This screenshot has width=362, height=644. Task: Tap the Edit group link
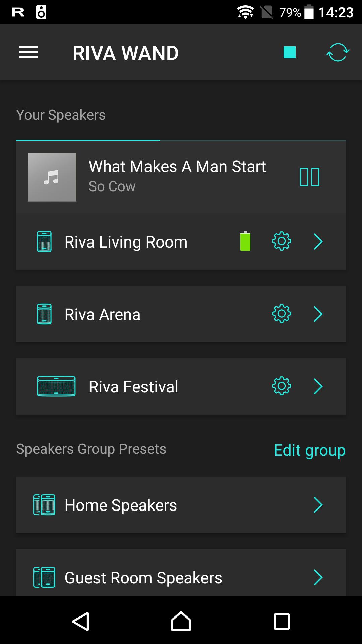[310, 450]
